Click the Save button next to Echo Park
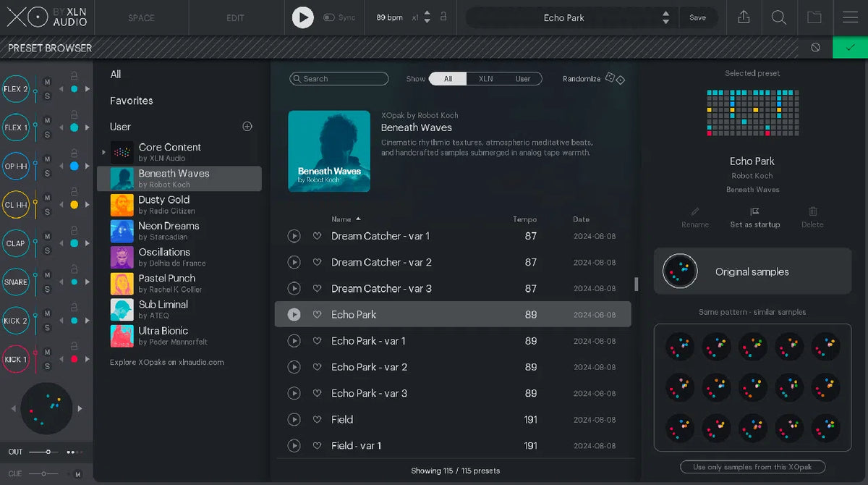The image size is (868, 485). point(698,17)
